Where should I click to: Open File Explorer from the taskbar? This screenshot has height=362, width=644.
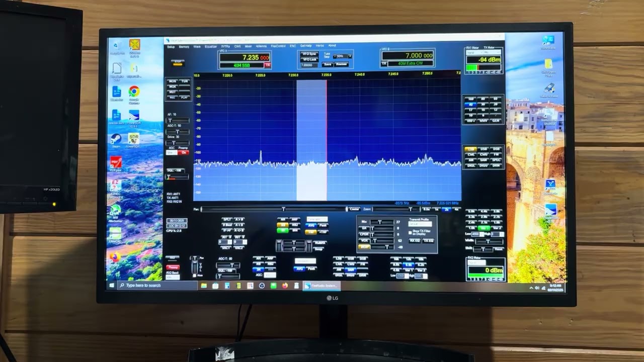coord(204,286)
